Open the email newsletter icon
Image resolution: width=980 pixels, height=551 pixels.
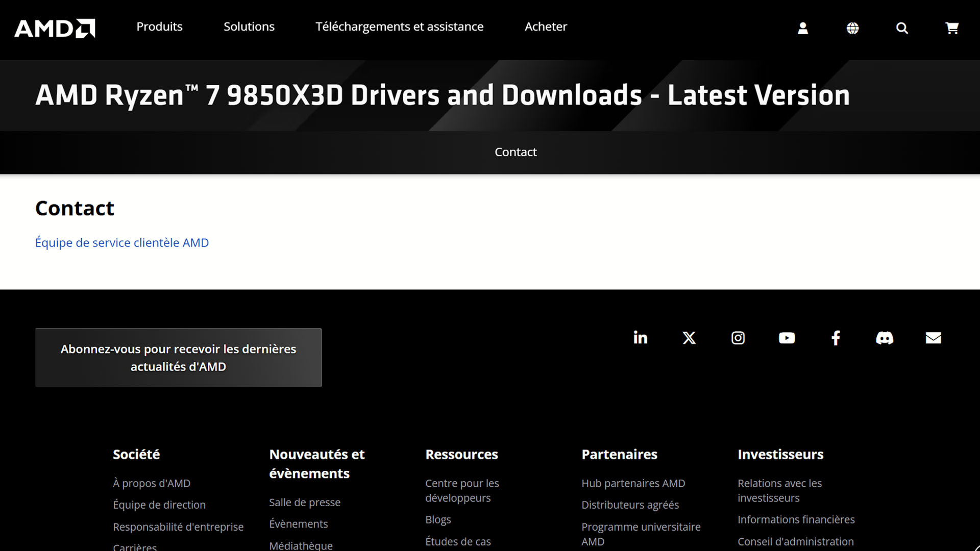(933, 338)
